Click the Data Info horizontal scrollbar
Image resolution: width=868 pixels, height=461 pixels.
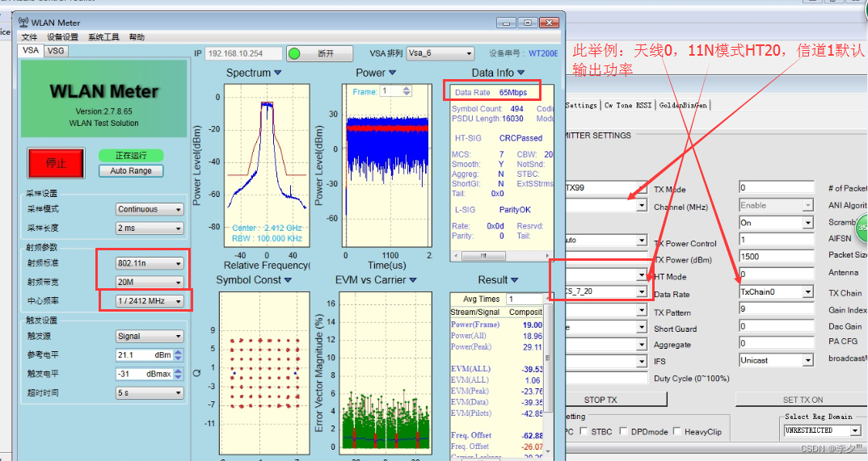click(502, 256)
